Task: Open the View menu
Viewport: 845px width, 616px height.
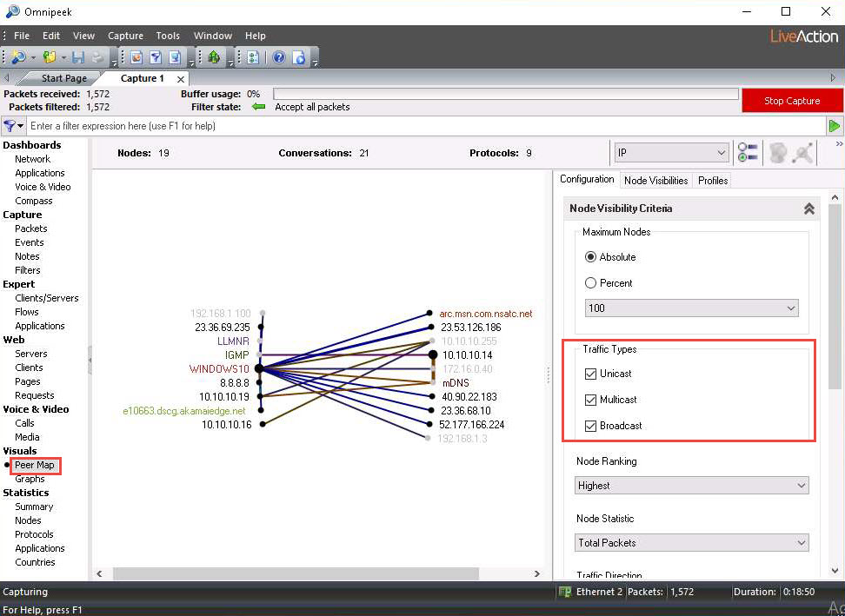Action: click(x=83, y=36)
